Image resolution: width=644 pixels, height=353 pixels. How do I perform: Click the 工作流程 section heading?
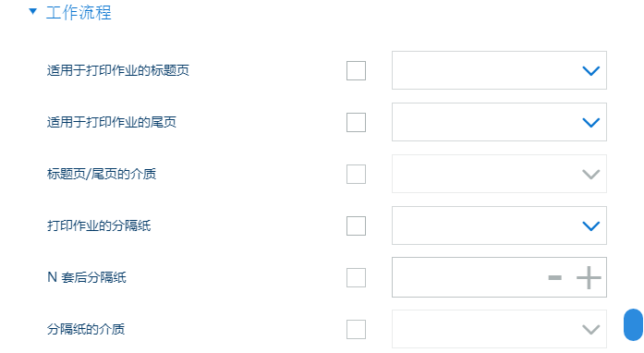(x=79, y=13)
